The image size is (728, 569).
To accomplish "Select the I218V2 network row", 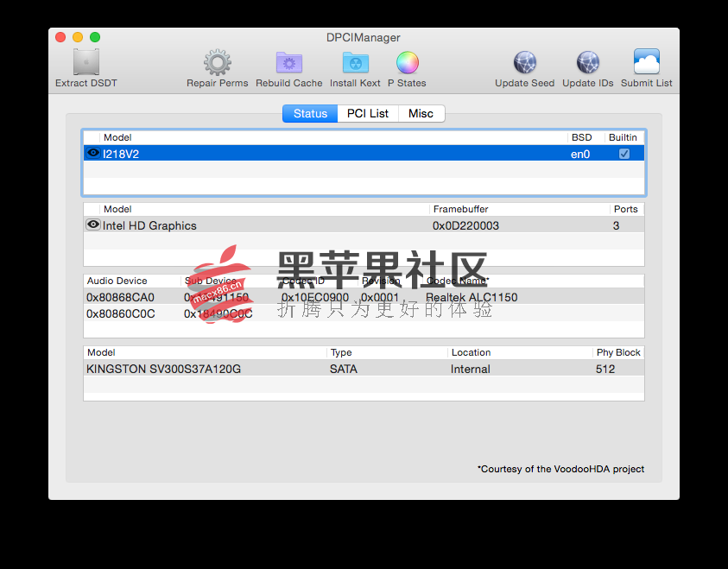I will (364, 154).
